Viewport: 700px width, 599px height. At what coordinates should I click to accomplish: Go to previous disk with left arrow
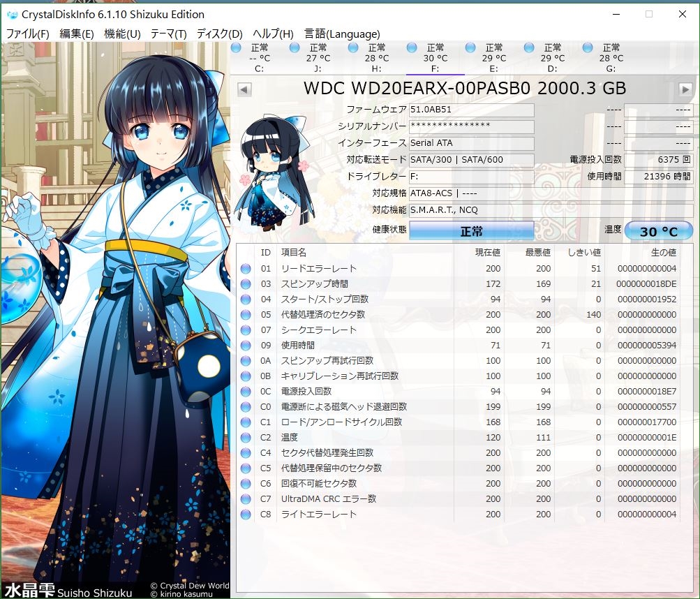(244, 89)
